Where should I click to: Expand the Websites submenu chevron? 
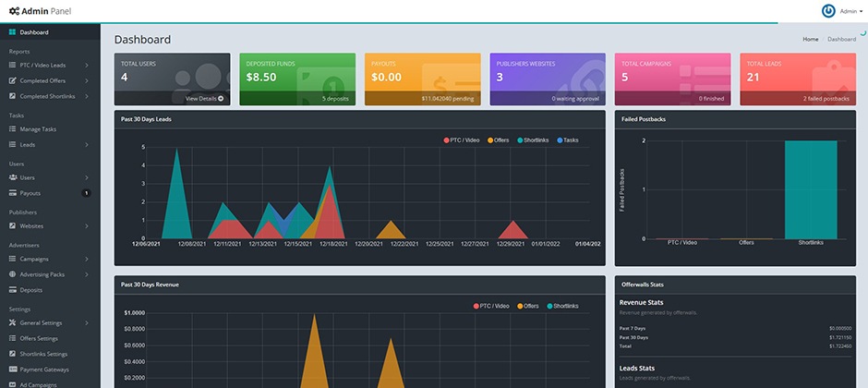click(87, 225)
